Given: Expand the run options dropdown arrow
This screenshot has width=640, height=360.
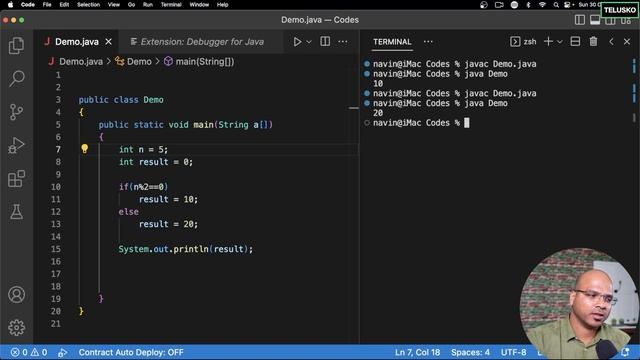Looking at the screenshot, I should tap(309, 42).
